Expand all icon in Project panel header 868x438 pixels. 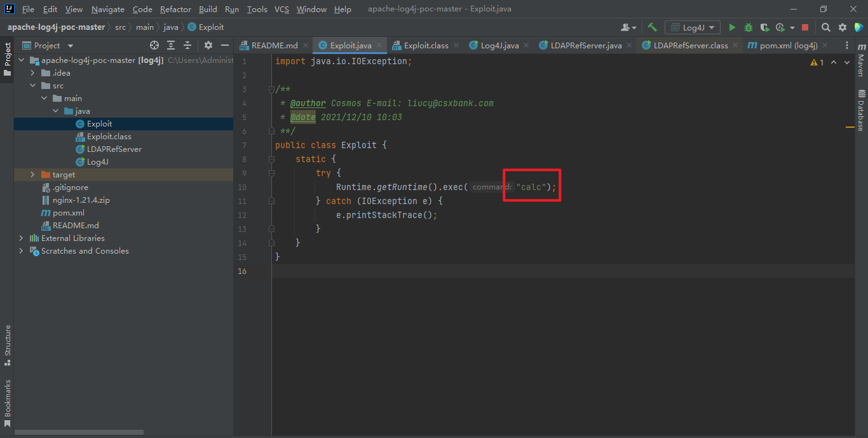pyautogui.click(x=171, y=45)
